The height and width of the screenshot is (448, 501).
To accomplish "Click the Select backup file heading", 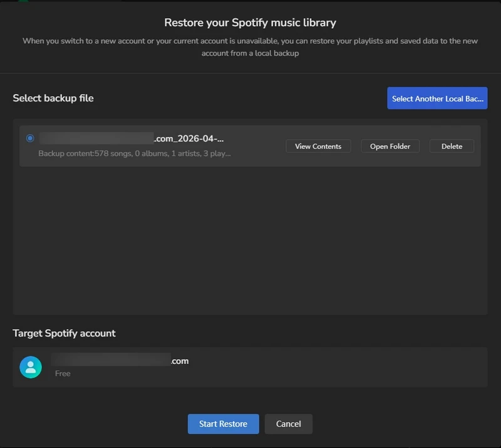I will click(54, 98).
